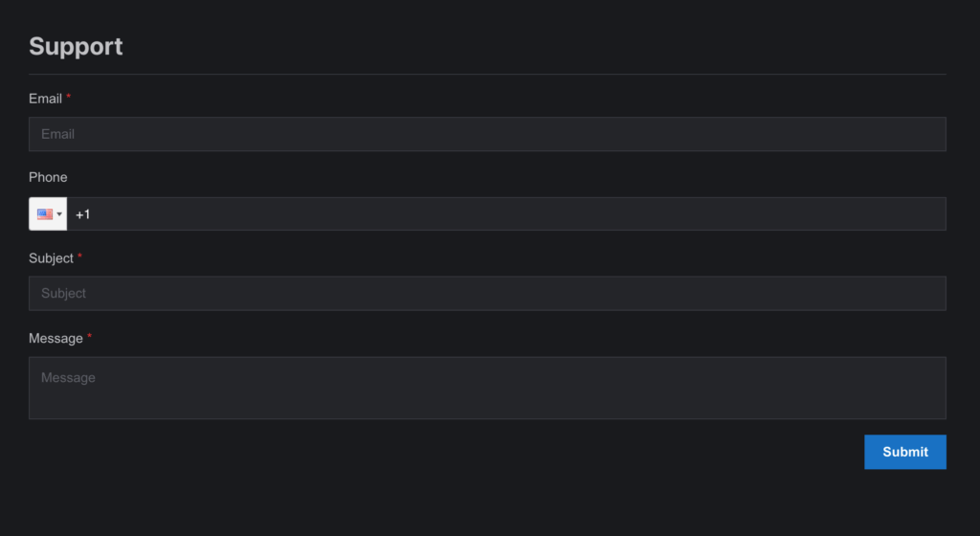Click the Subject placeholder text
The width and height of the screenshot is (980, 536).
63,294
